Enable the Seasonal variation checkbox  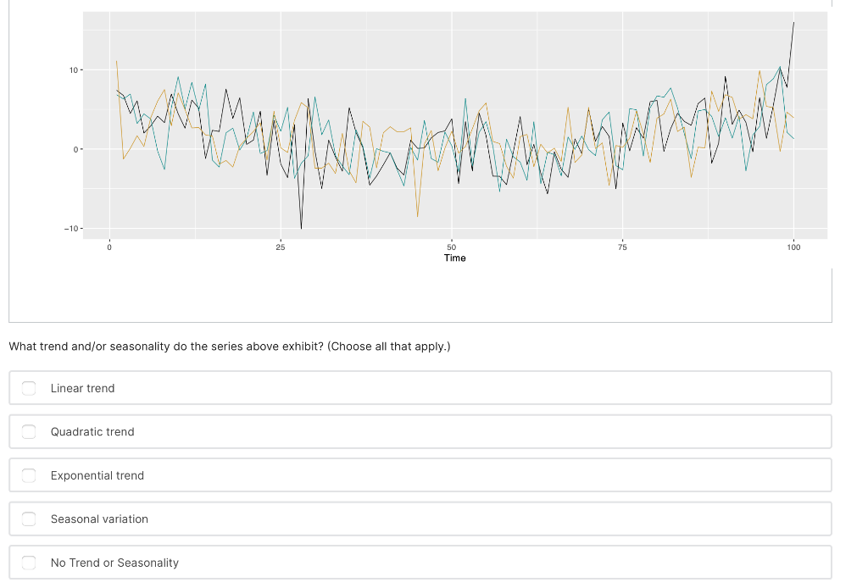pos(29,519)
